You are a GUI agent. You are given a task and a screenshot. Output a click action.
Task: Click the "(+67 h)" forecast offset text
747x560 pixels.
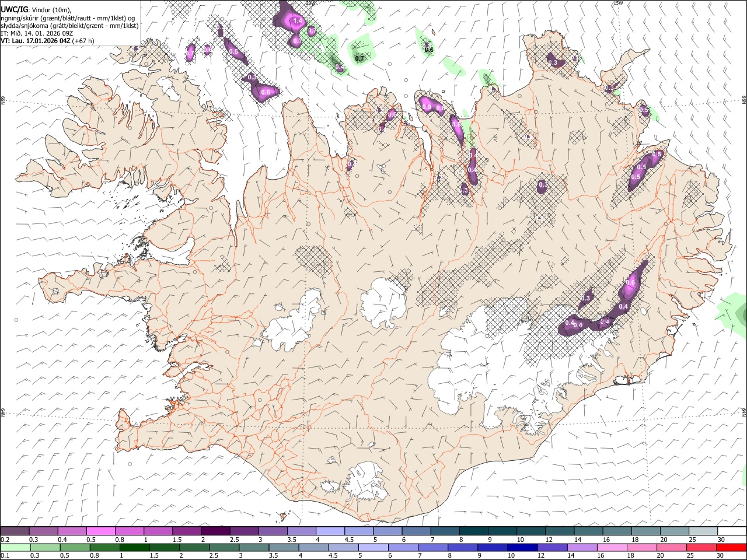[x=83, y=41]
